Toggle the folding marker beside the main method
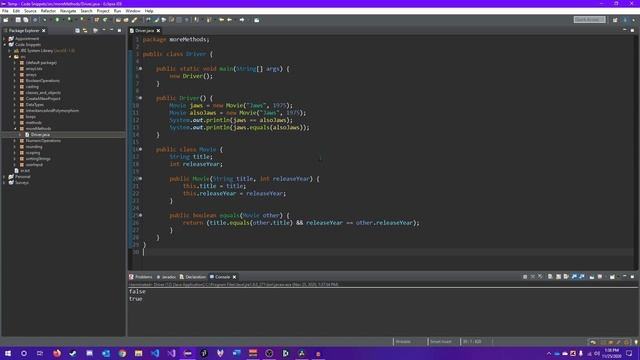 (x=140, y=69)
